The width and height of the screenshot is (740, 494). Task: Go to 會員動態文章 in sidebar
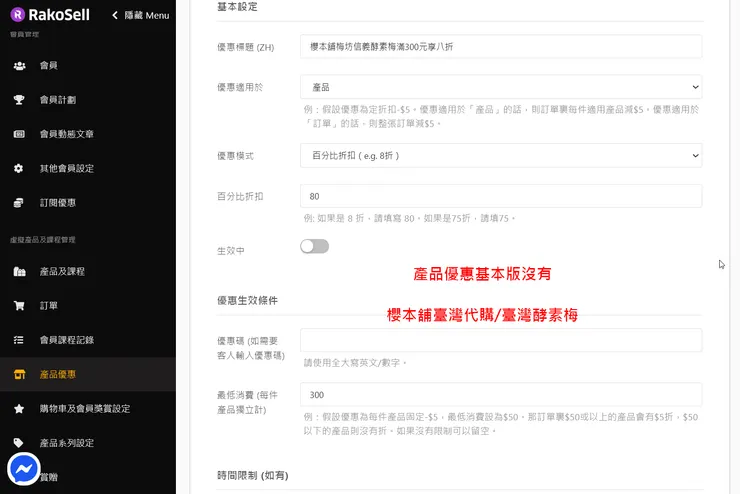tap(88, 134)
